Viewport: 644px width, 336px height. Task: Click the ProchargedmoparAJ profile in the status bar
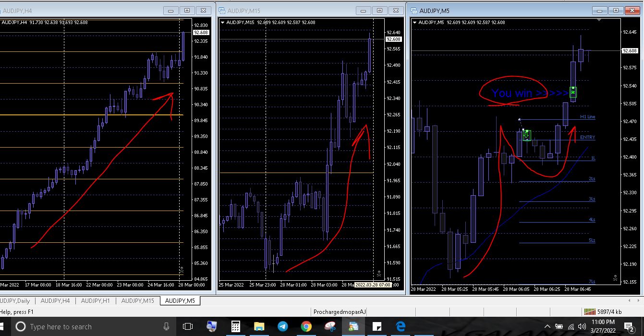point(340,312)
